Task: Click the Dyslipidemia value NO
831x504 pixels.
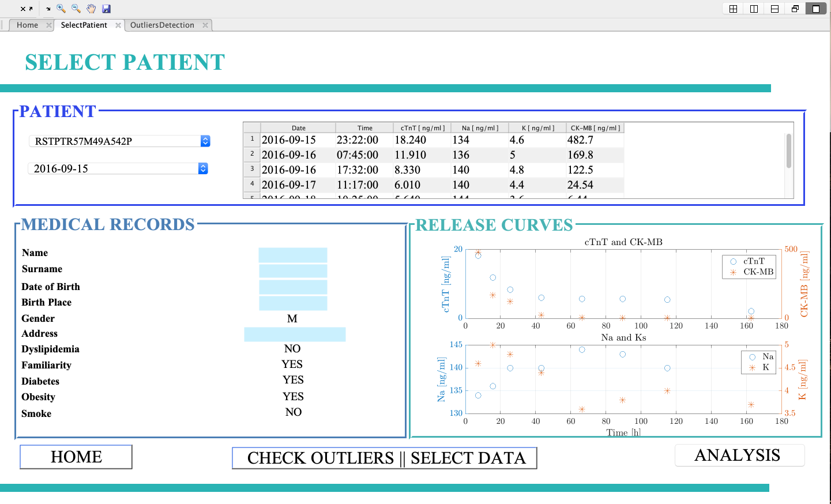Action: (292, 349)
